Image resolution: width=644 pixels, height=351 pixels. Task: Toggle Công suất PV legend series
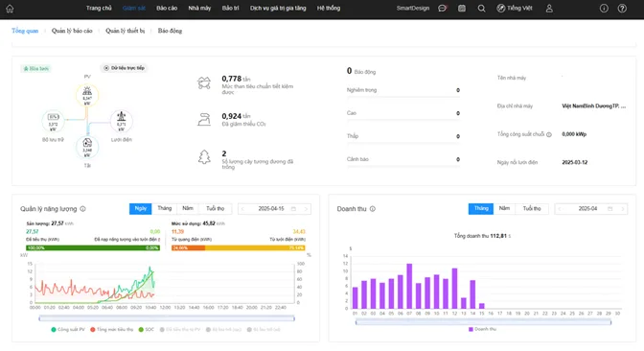coord(68,330)
